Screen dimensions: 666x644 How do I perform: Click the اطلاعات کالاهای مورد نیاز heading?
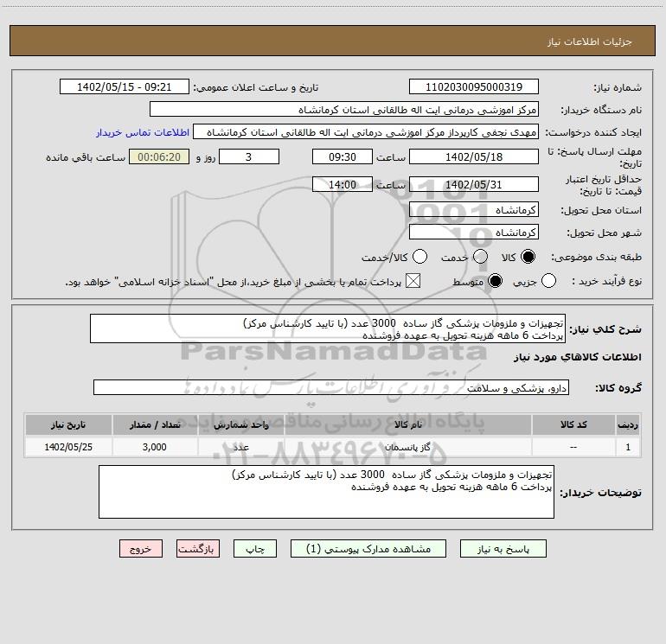pyautogui.click(x=577, y=357)
